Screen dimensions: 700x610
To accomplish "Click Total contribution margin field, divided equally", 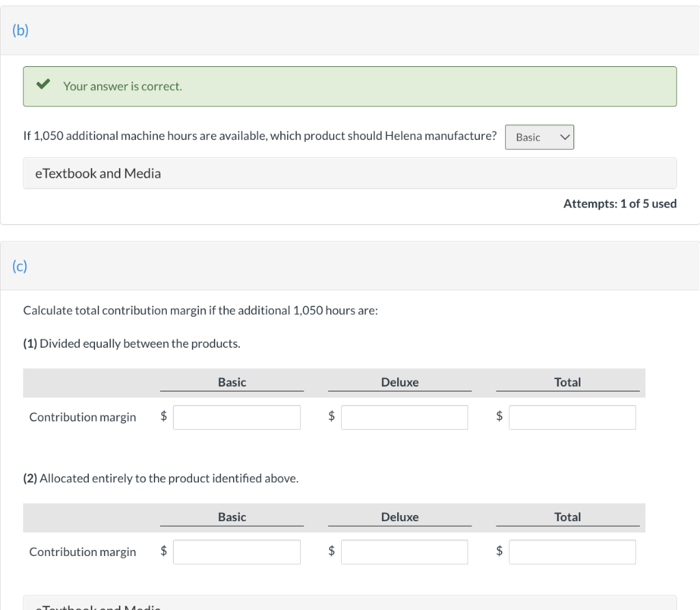I will [x=572, y=417].
